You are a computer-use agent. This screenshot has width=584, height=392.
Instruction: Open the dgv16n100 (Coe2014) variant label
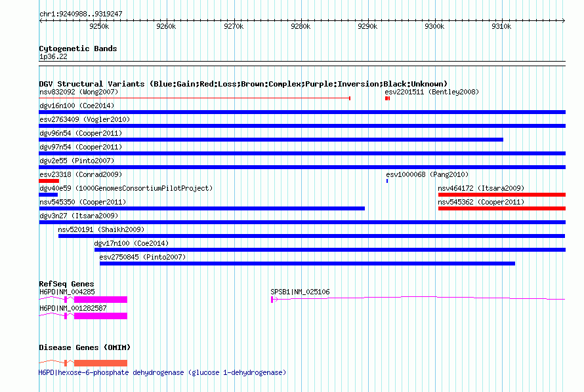pyautogui.click(x=77, y=106)
